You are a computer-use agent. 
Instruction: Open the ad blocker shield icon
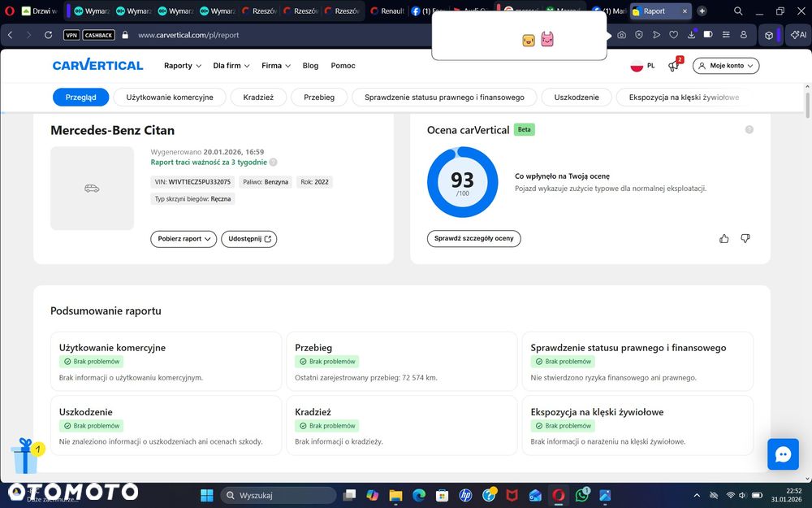coord(639,35)
